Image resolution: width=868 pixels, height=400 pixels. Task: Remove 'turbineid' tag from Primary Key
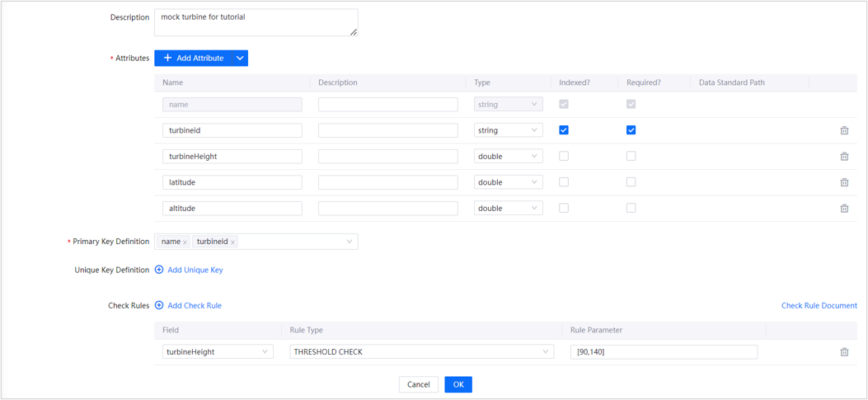coord(233,242)
